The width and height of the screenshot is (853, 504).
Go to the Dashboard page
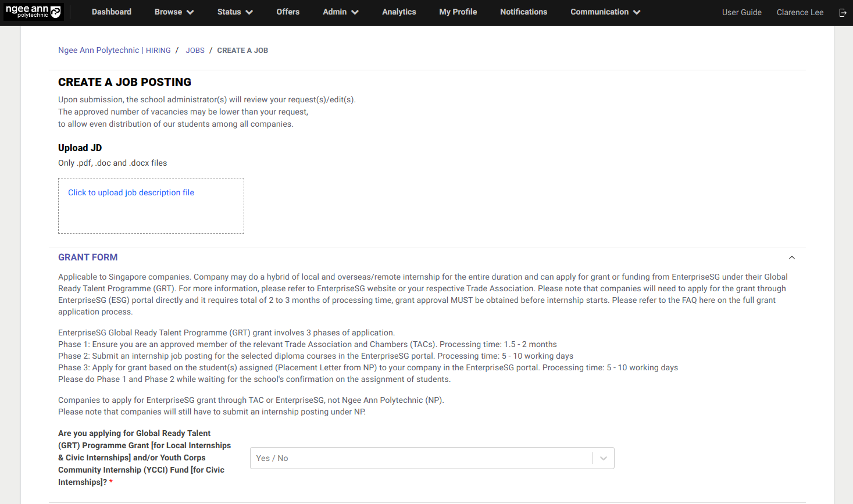[x=112, y=12]
